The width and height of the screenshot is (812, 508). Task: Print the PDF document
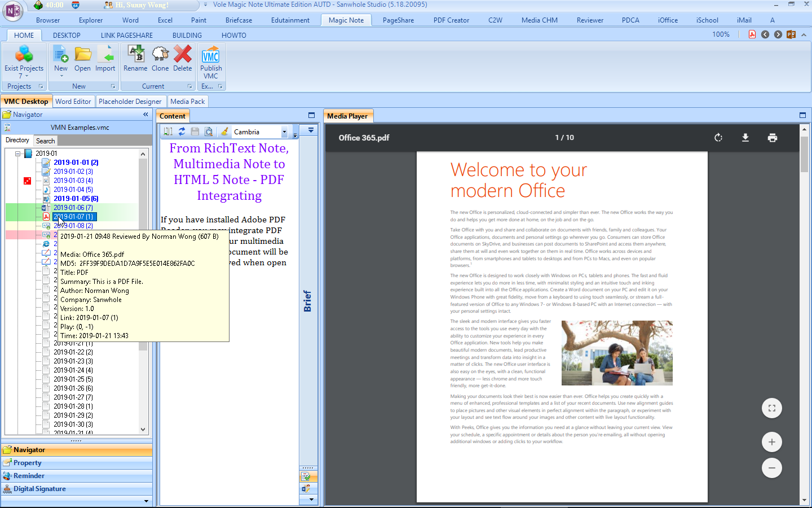pyautogui.click(x=773, y=138)
